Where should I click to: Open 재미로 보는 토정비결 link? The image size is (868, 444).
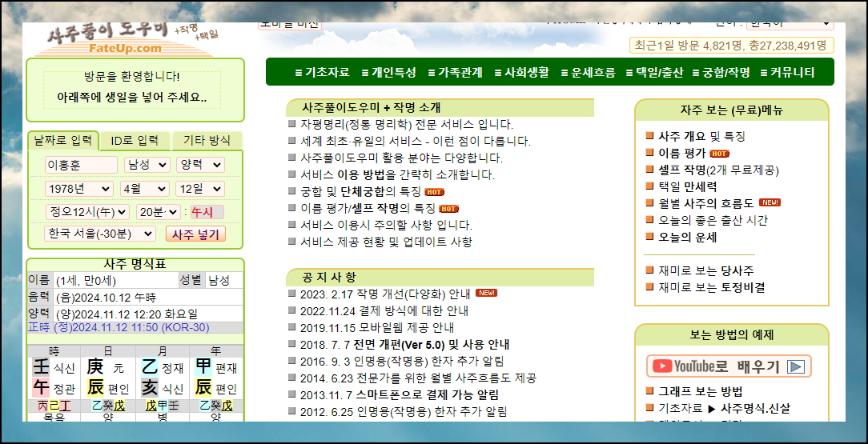click(x=712, y=287)
